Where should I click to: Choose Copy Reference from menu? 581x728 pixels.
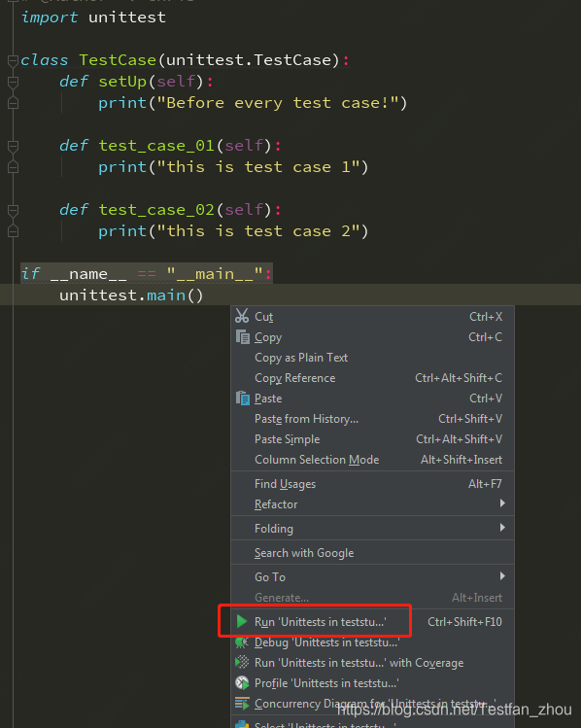tap(373, 378)
